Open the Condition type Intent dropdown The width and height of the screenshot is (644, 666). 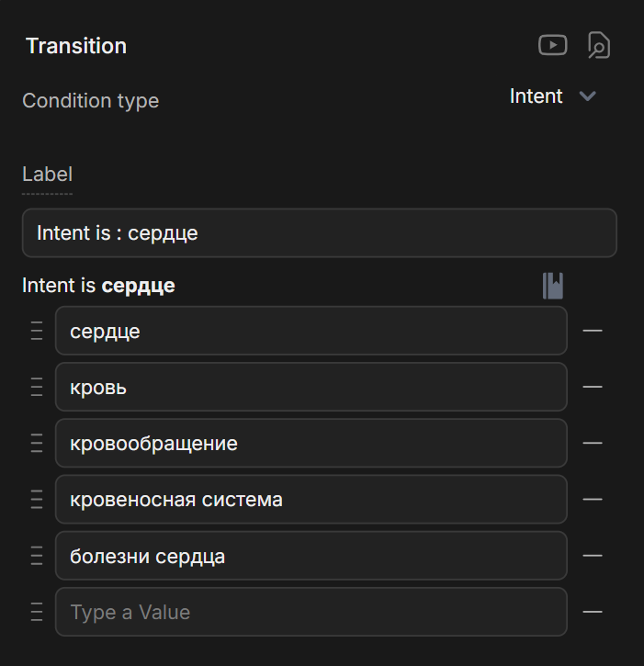537,96
